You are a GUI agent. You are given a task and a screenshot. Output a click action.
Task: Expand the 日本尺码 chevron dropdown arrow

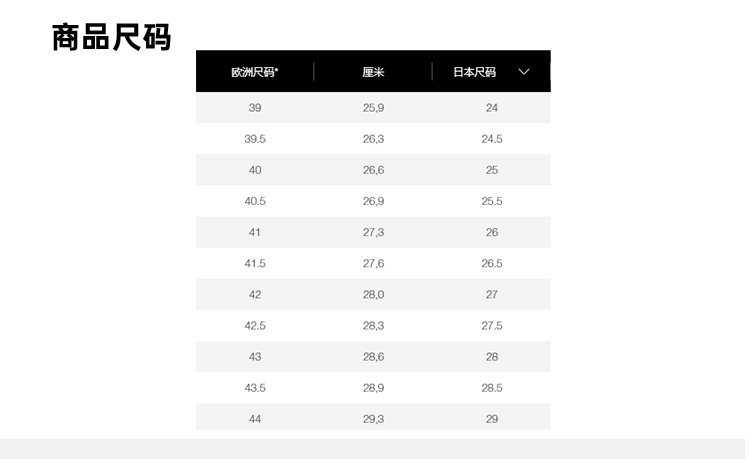click(524, 72)
